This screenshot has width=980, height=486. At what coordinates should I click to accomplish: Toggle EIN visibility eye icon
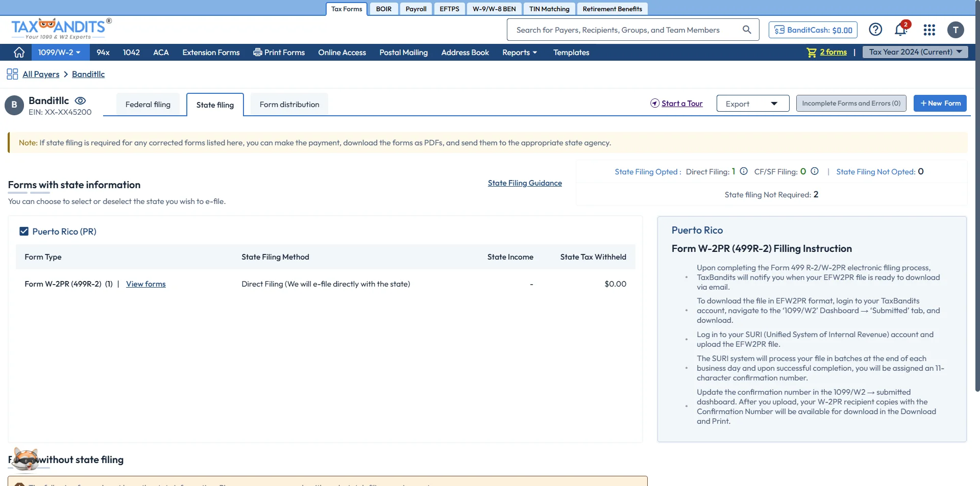click(80, 101)
